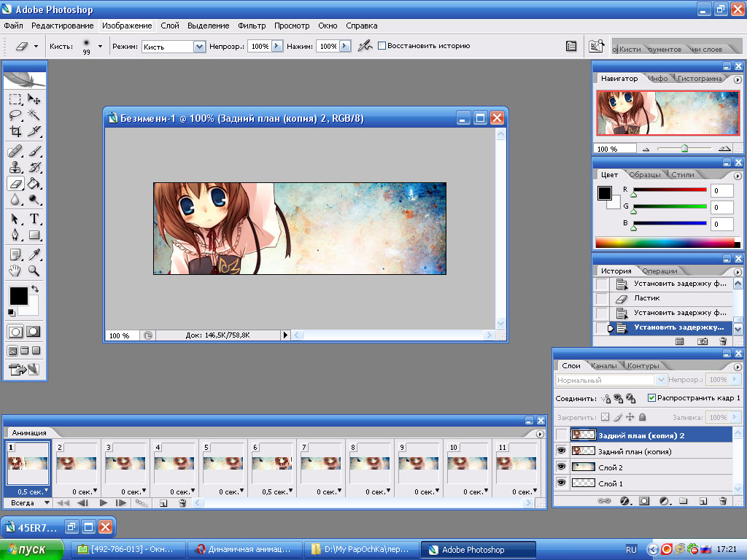Select the Magic Wand tool

pos(34,114)
